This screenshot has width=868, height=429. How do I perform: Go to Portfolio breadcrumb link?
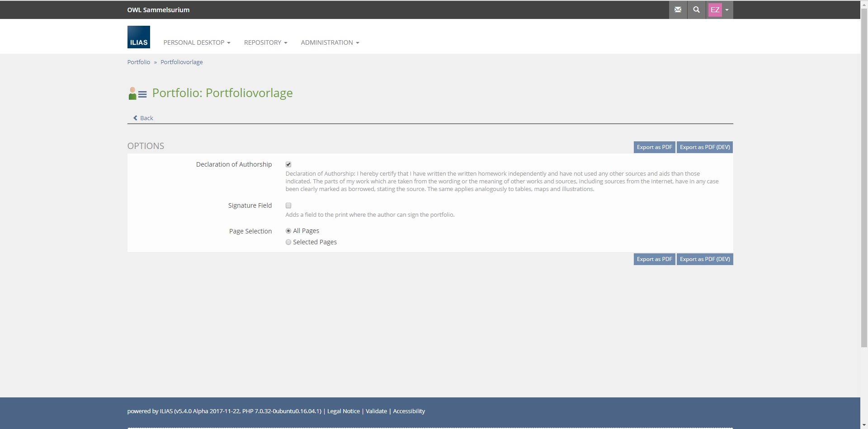tap(138, 62)
